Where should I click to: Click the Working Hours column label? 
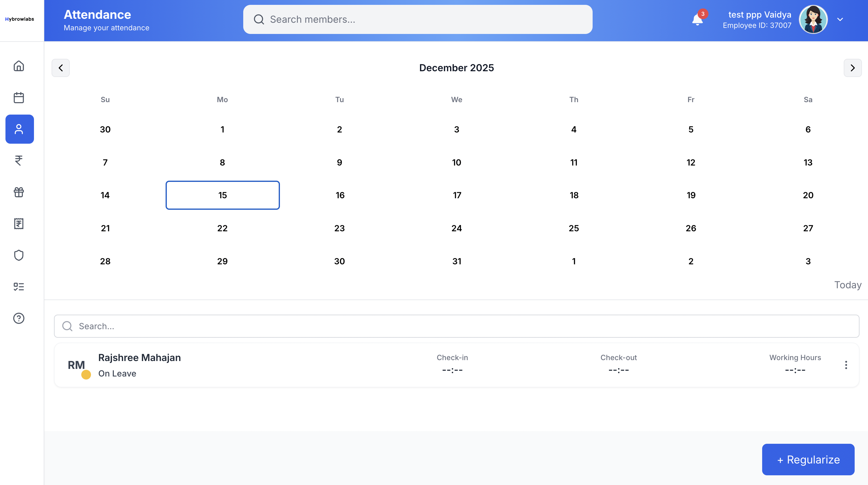coord(795,358)
